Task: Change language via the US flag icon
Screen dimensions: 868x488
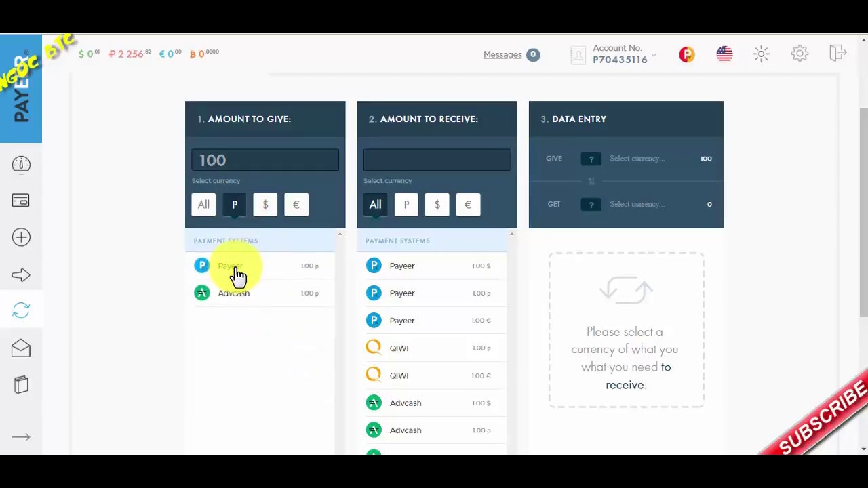Action: (x=724, y=54)
